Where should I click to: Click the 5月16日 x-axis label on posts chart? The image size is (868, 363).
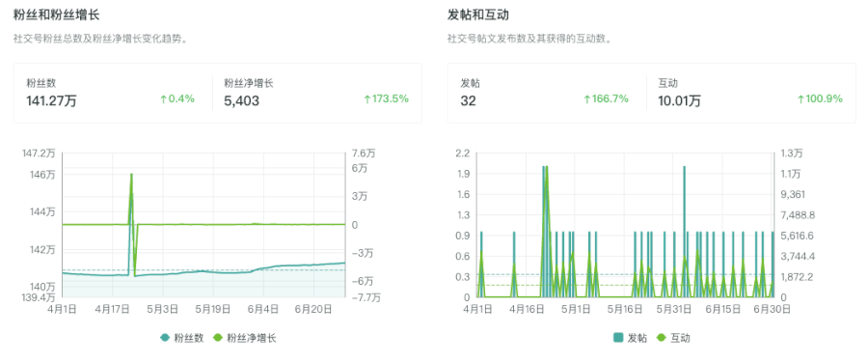[x=626, y=309]
